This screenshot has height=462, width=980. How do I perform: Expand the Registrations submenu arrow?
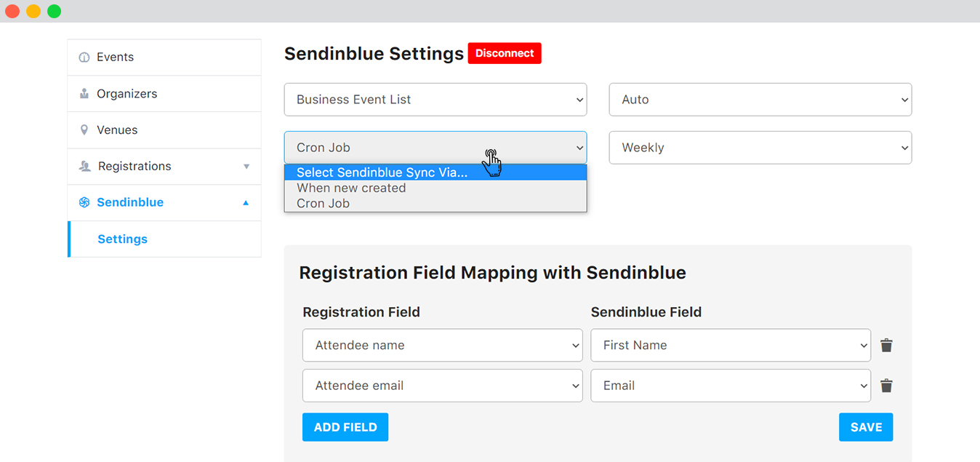click(x=246, y=167)
